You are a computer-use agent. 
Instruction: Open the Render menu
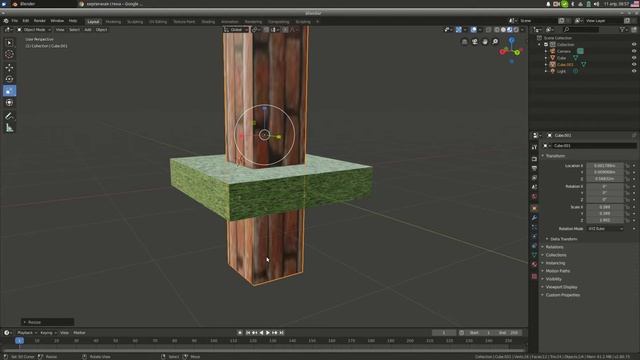(x=40, y=21)
